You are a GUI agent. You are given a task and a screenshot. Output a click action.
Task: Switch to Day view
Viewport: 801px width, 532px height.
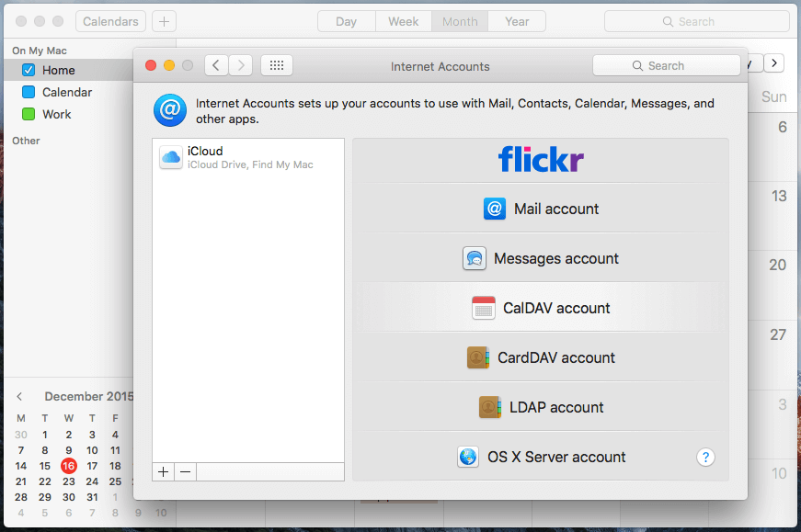347,21
